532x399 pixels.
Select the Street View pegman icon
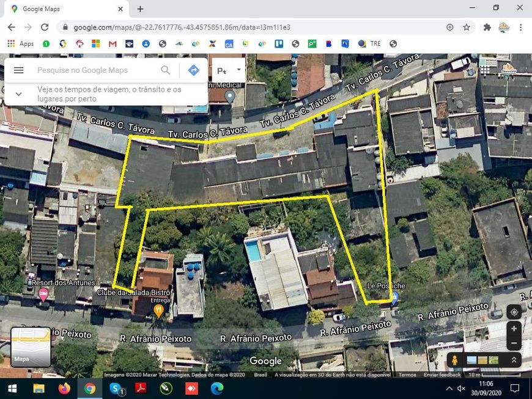[454, 360]
